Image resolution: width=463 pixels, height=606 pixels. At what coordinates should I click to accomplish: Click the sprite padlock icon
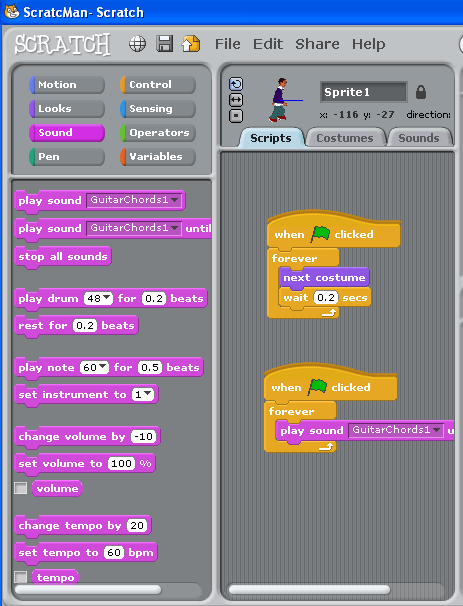[x=421, y=92]
